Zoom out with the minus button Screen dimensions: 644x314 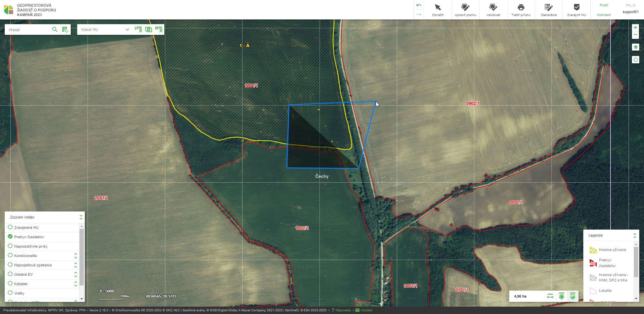[635, 35]
